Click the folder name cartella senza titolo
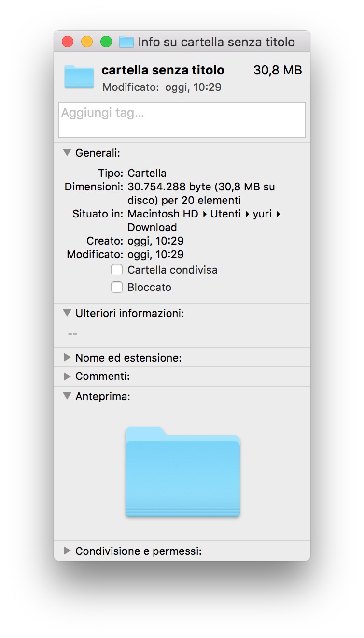Viewport: 364px width, 638px height. [163, 70]
